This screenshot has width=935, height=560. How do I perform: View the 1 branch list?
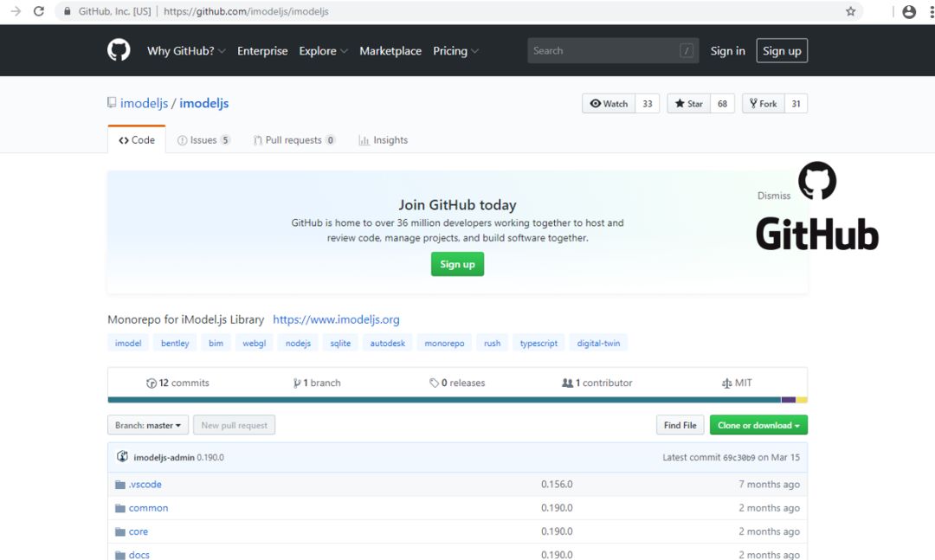[x=317, y=383]
